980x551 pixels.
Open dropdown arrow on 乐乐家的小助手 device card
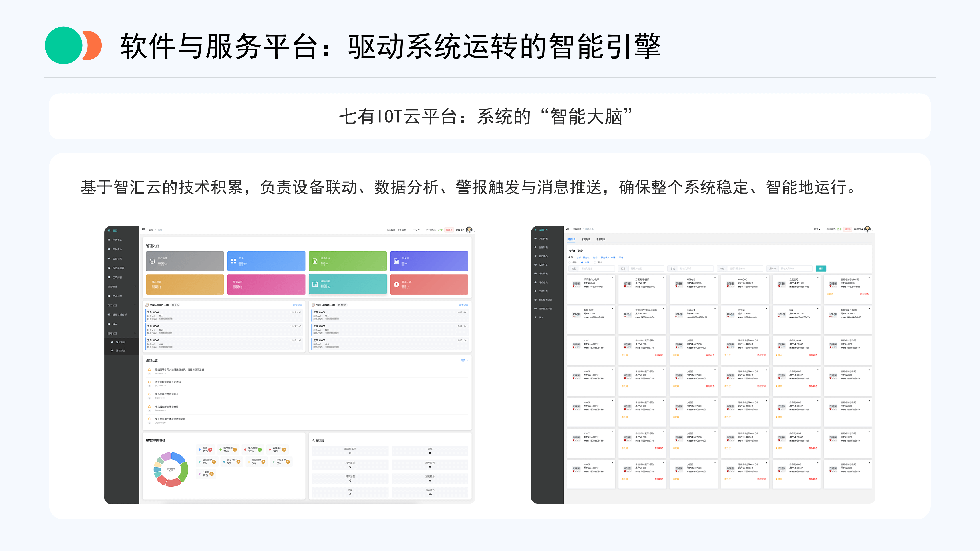[x=612, y=278]
